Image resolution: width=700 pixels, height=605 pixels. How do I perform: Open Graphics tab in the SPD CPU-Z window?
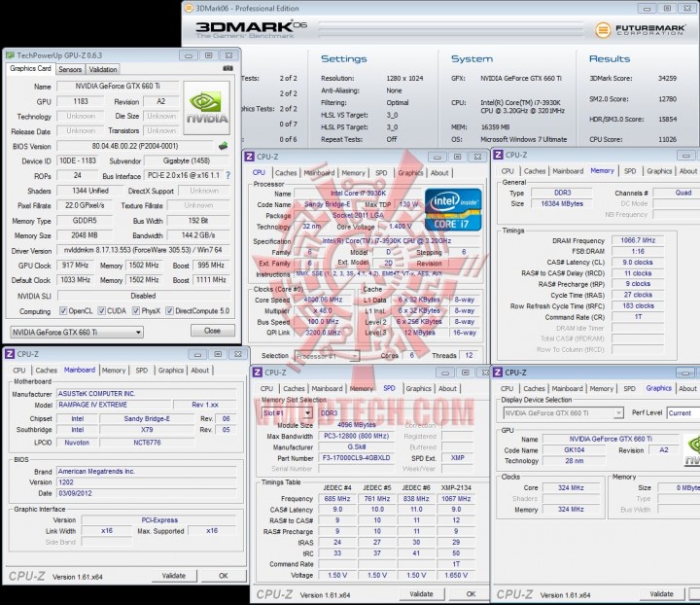click(418, 388)
